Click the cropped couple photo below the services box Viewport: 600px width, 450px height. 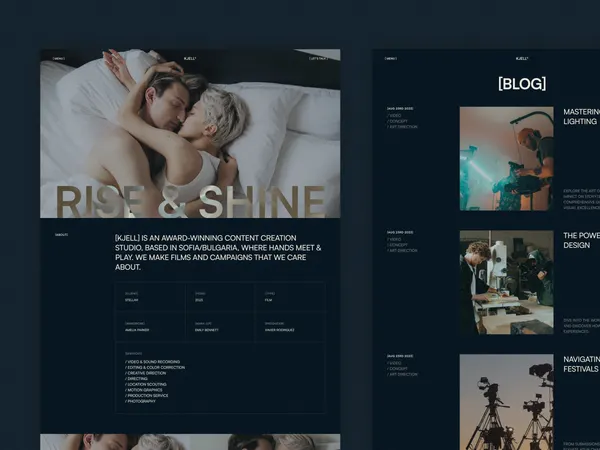190,442
